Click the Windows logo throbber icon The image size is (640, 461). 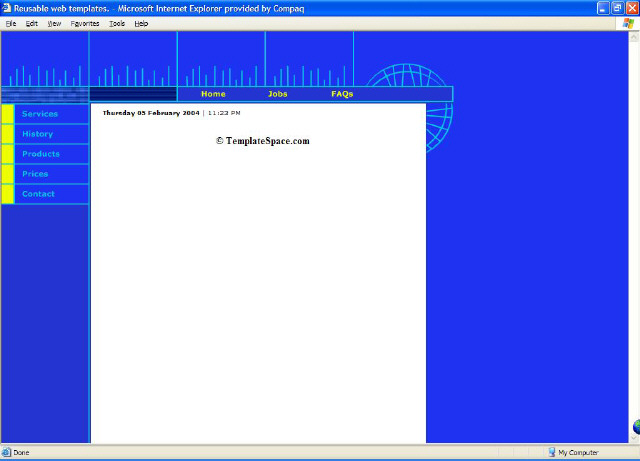tap(628, 23)
